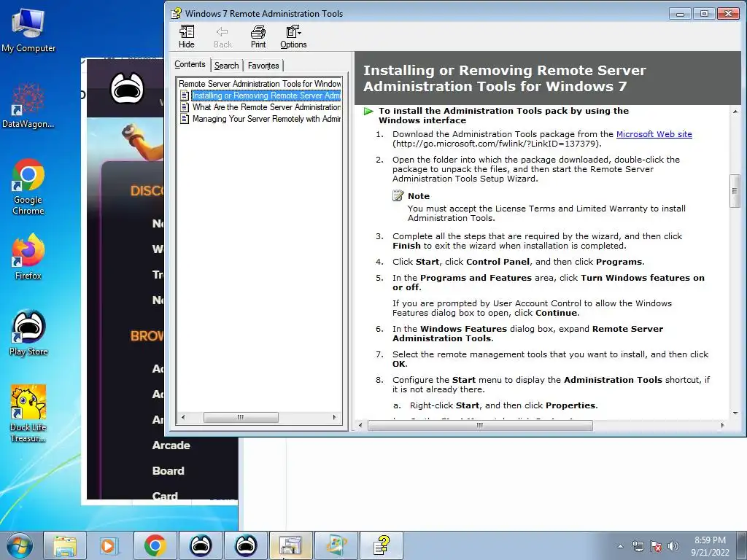Select Installing or Removing Remote Server topic
Image resolution: width=747 pixels, height=560 pixels.
tap(266, 96)
